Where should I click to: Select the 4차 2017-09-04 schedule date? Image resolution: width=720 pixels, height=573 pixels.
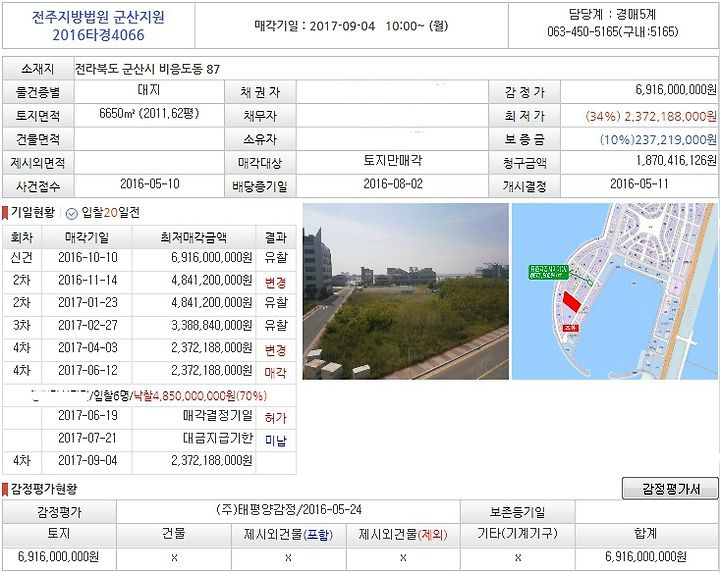[88, 461]
